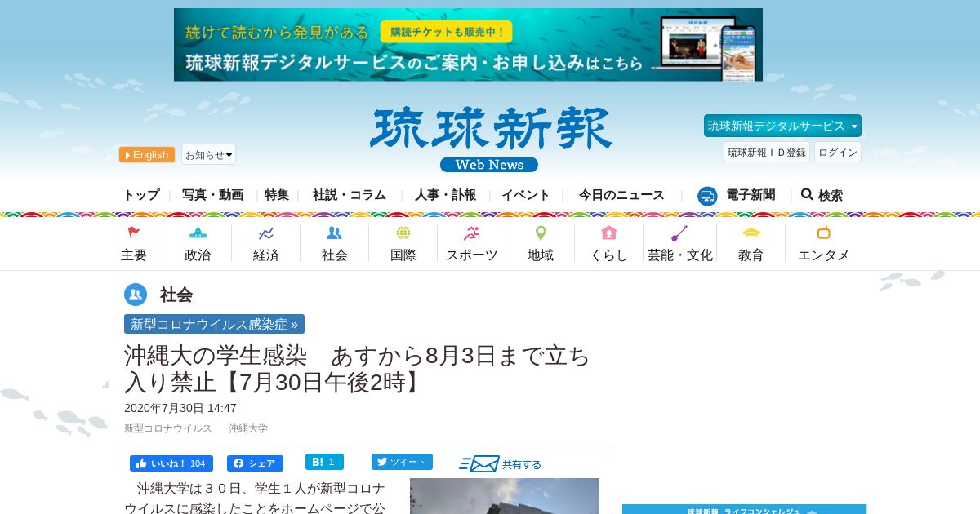980x514 pixels.
Task: Click the 電子新聞 monitor icon
Action: tap(707, 196)
